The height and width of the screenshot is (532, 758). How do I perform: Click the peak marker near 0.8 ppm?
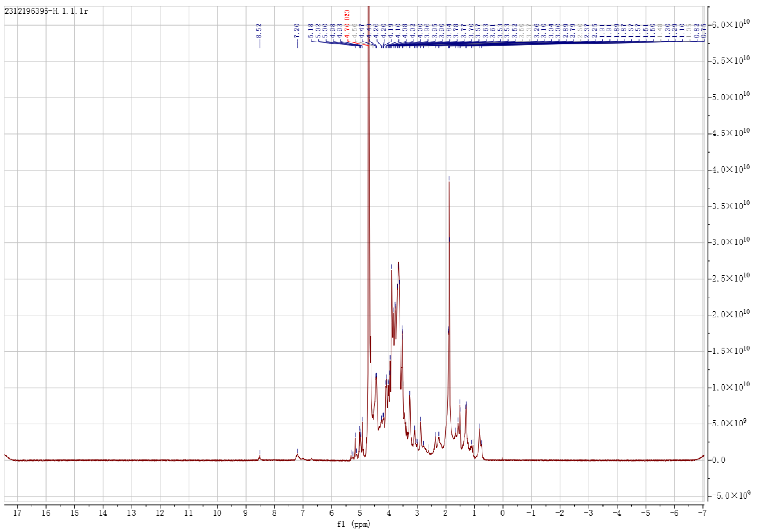click(x=479, y=425)
